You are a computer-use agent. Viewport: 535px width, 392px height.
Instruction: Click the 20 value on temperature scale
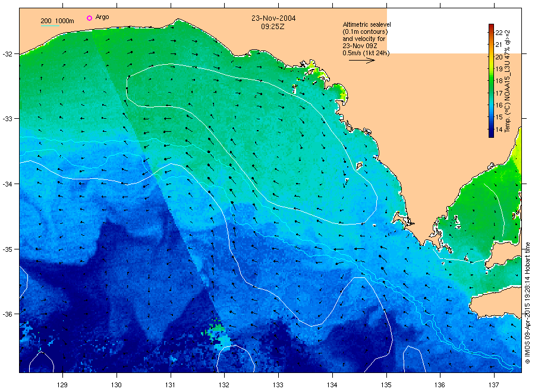coord(499,57)
